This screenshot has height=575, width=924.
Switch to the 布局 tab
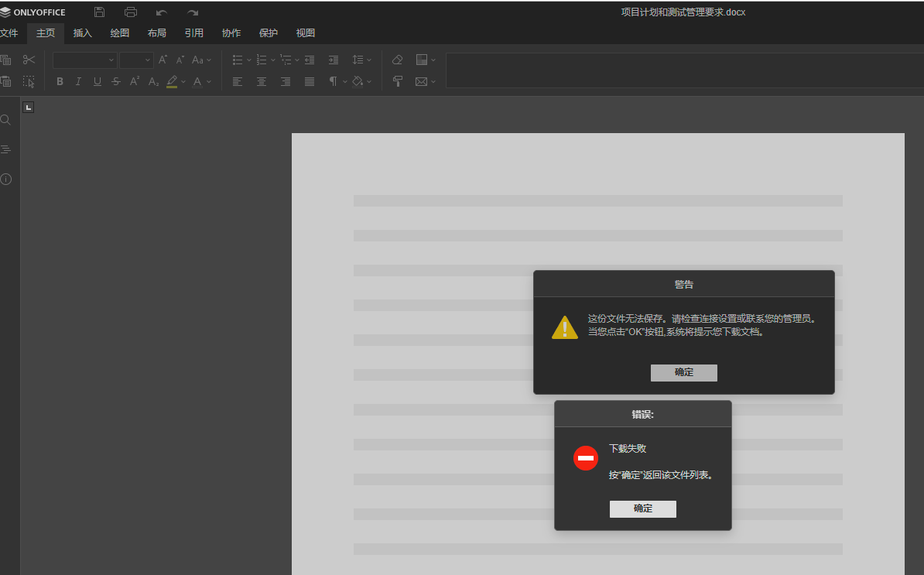click(157, 33)
